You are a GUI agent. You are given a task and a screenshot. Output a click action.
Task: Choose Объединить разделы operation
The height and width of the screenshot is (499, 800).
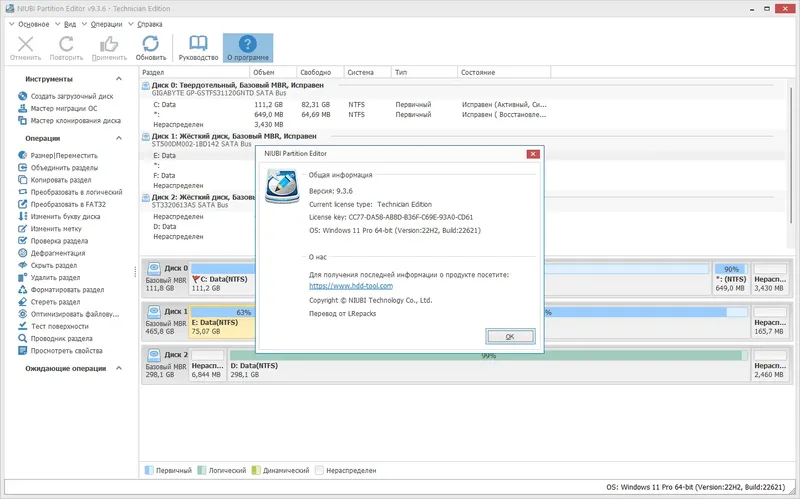coord(64,167)
